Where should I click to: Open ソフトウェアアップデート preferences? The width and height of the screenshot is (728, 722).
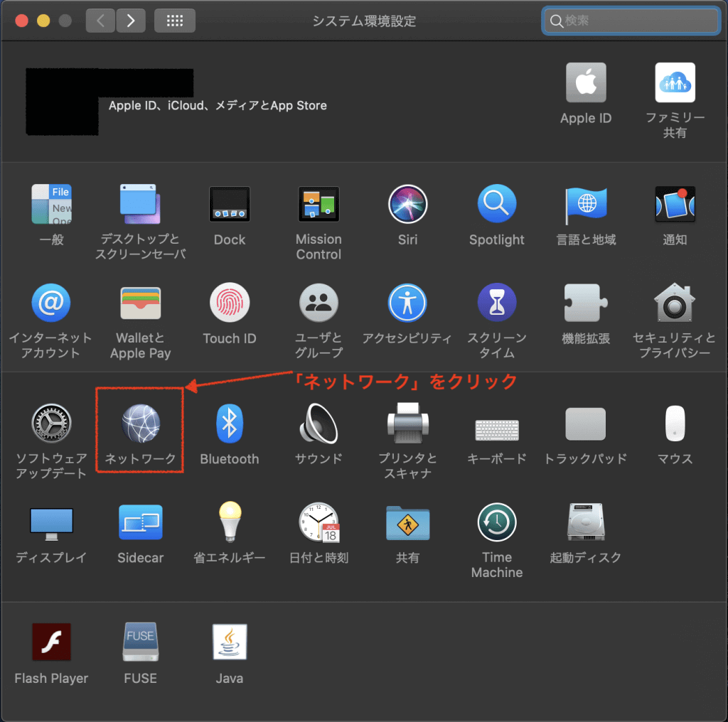coord(51,423)
